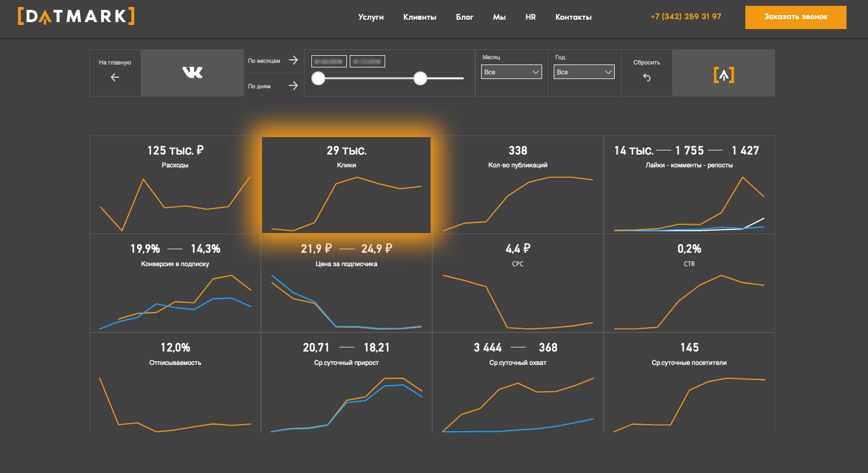Open the Расходы chart card
This screenshot has width=868, height=473.
(175, 185)
